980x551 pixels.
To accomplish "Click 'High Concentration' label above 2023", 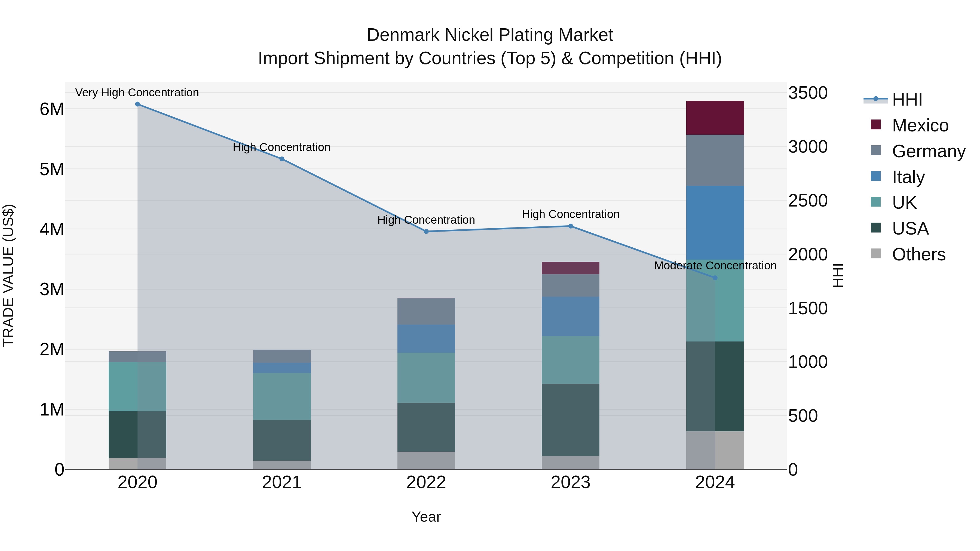I will (x=571, y=214).
